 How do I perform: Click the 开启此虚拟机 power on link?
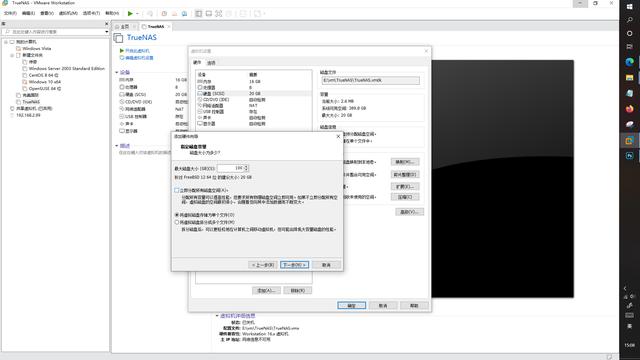click(x=137, y=51)
